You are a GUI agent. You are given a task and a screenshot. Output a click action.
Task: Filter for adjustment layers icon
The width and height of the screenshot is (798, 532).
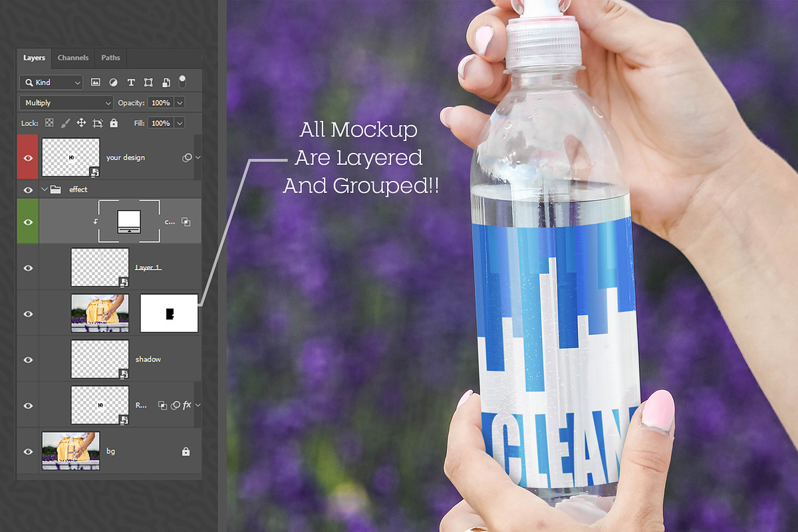point(113,82)
